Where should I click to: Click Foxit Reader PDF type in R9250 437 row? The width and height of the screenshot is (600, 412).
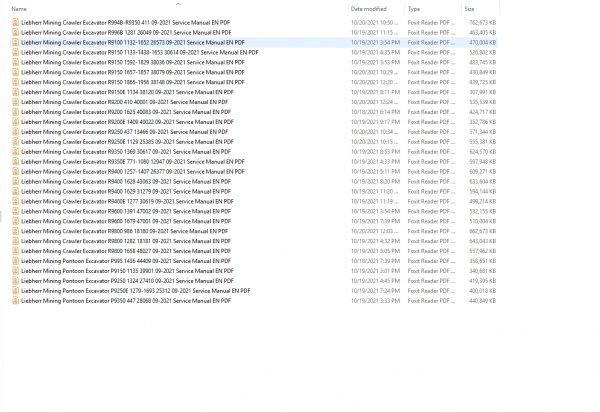[431, 132]
